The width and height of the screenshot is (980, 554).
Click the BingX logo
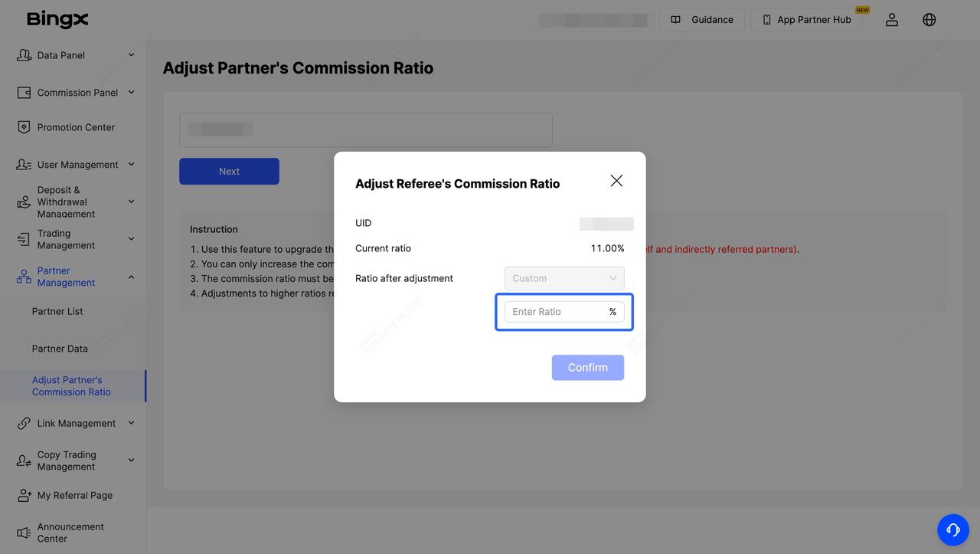pos(57,20)
